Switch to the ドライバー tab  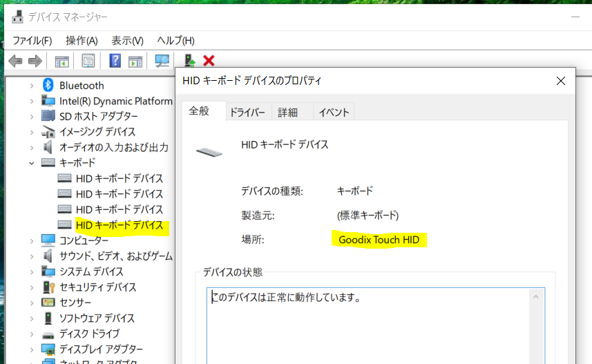pos(248,112)
